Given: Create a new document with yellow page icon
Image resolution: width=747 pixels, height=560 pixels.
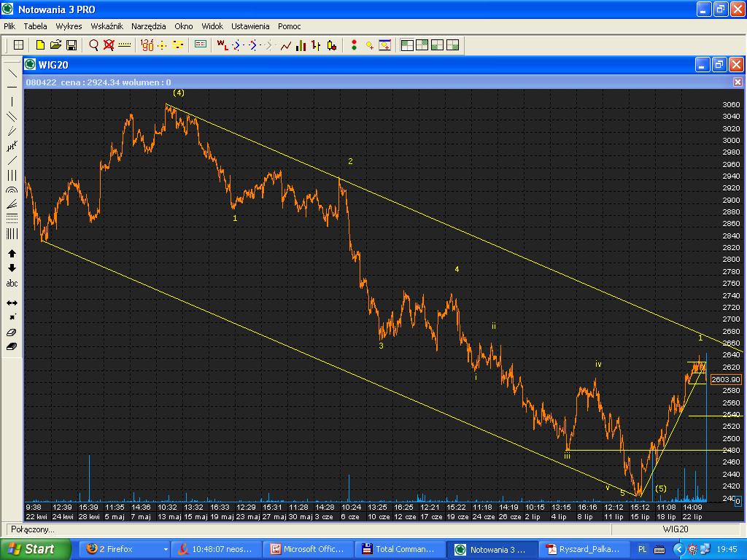Looking at the screenshot, I should pyautogui.click(x=41, y=45).
